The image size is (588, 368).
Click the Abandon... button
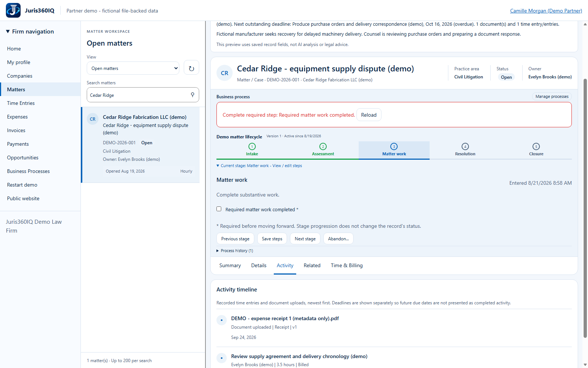[338, 239]
